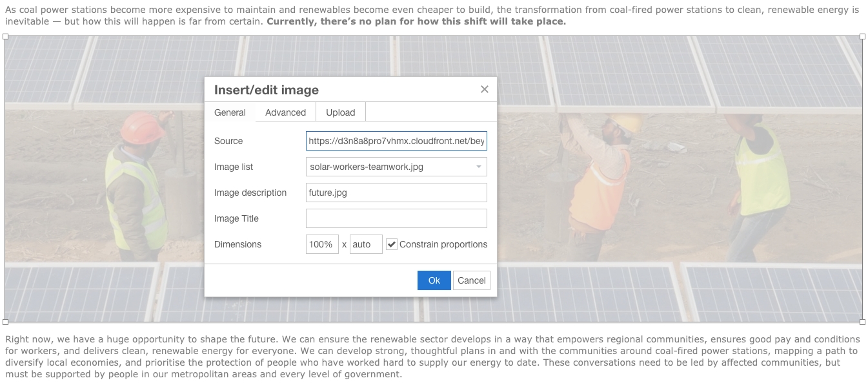Click the image's top-right resize handle
The image size is (868, 387).
point(863,37)
